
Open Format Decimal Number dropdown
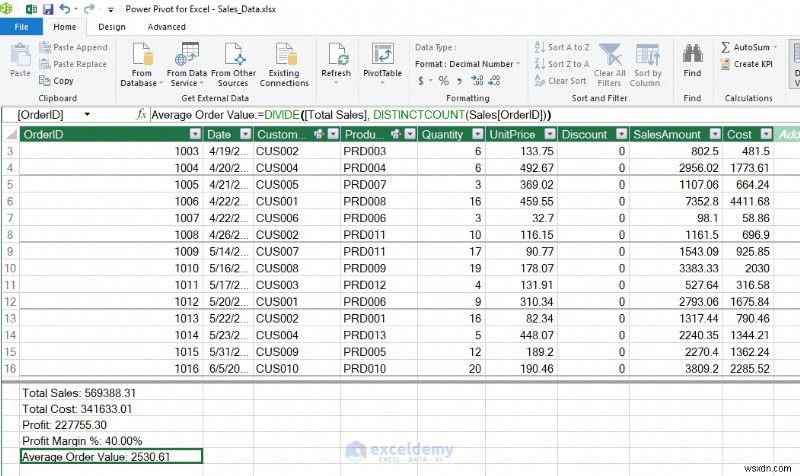467,64
